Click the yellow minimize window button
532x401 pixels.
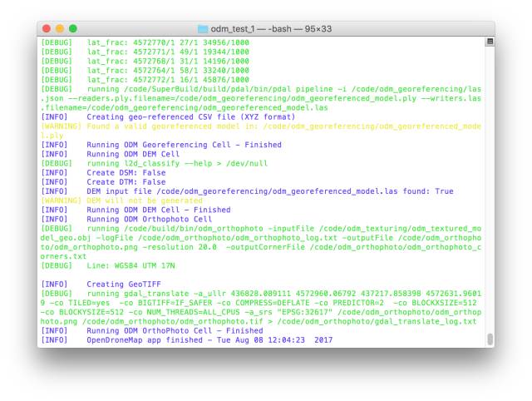point(60,29)
